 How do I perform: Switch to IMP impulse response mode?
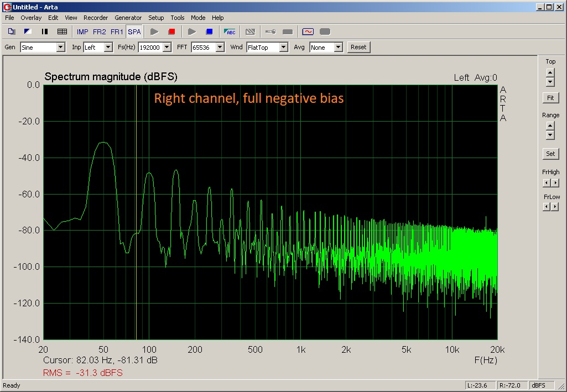pyautogui.click(x=82, y=32)
